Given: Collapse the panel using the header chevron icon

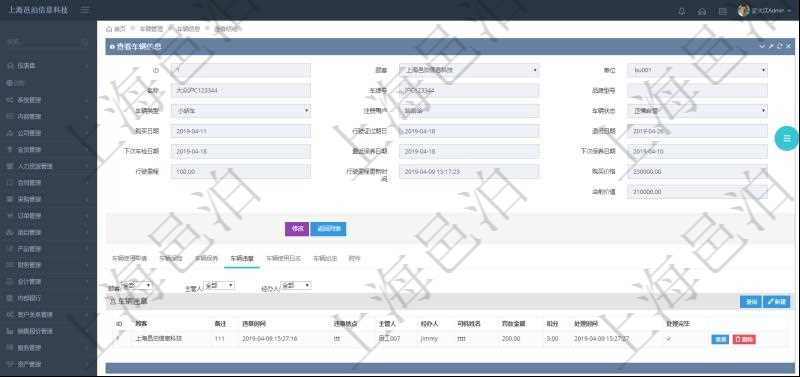Looking at the screenshot, I should [x=762, y=46].
